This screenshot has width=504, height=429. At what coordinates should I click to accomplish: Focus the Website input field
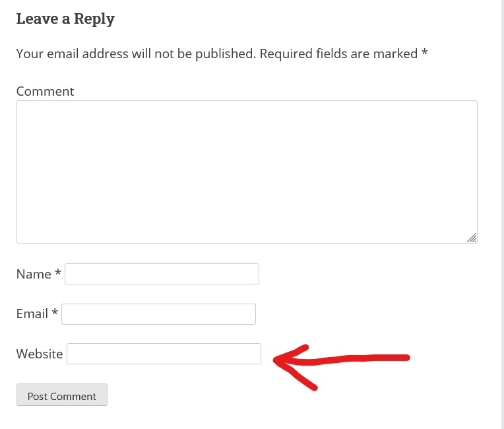click(164, 354)
